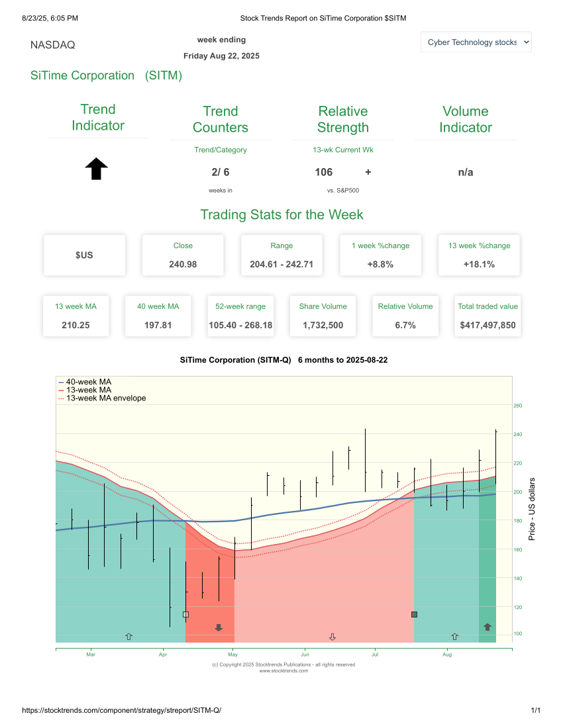Viewport: 563px width, 728px height.
Task: Click the Share Volume 1,732,500 stat box
Action: coord(323,316)
